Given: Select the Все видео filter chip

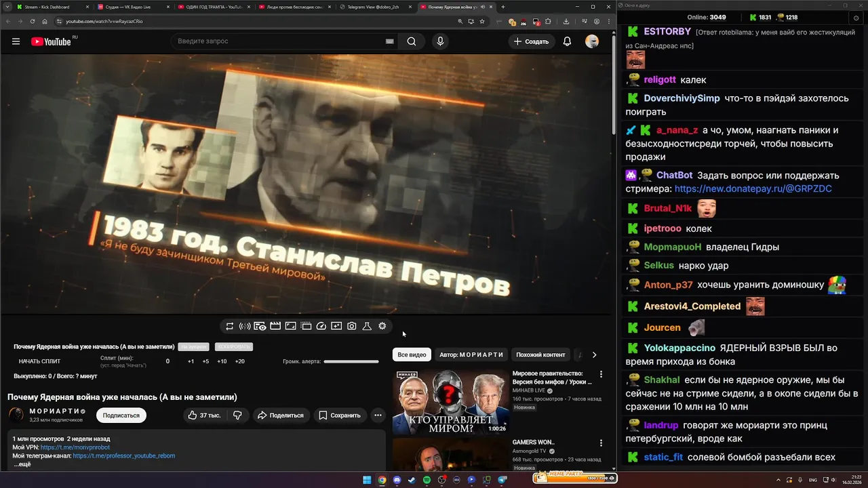Looking at the screenshot, I should 412,354.
